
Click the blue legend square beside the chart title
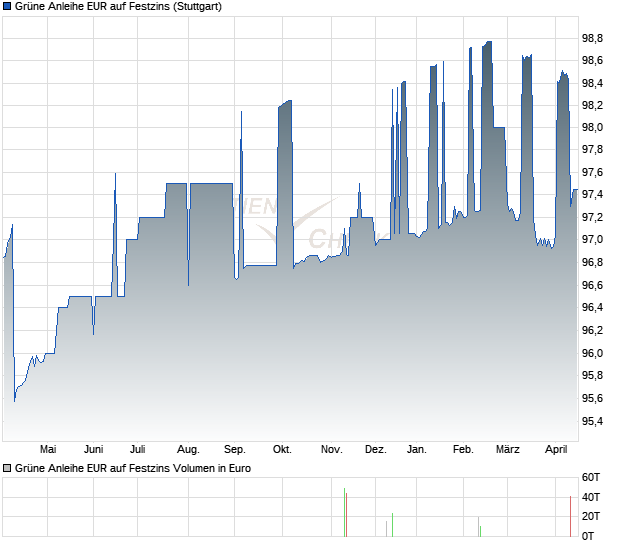pyautogui.click(x=7, y=7)
